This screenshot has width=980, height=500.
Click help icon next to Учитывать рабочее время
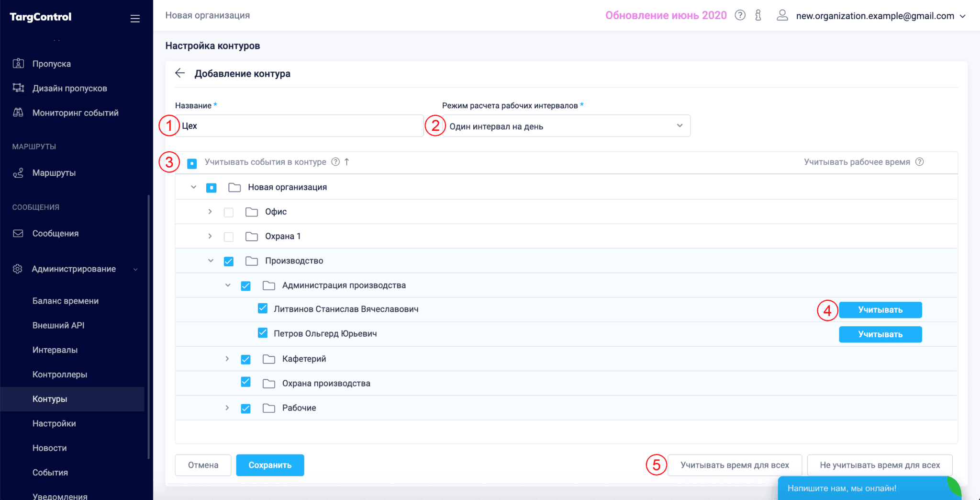click(919, 162)
